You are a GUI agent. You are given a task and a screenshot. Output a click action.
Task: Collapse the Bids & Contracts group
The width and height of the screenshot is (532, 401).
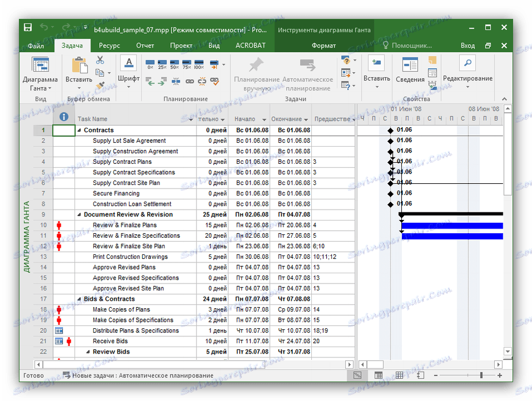point(79,299)
